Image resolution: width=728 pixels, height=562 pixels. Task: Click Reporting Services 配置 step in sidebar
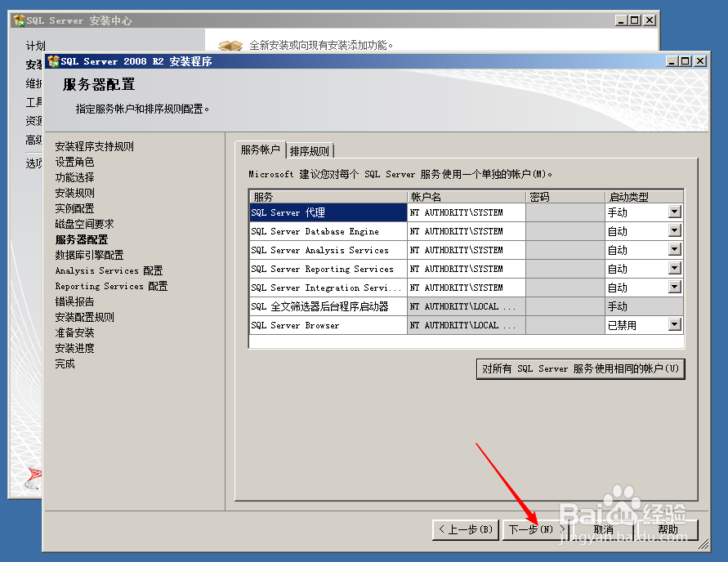point(111,286)
